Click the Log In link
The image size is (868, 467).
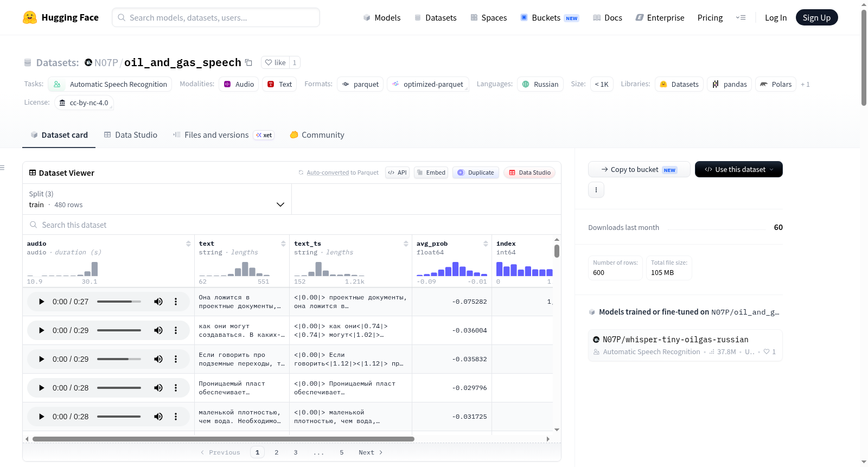pyautogui.click(x=776, y=18)
